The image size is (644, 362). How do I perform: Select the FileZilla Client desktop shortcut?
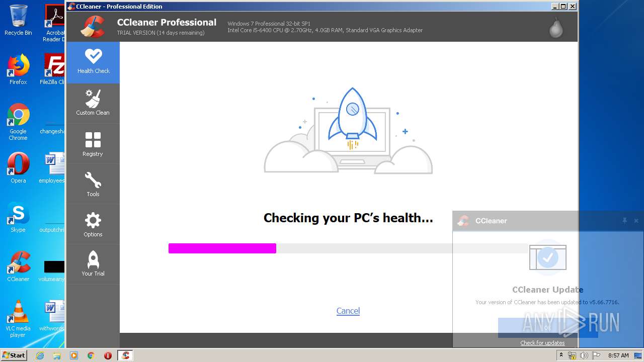(53, 69)
